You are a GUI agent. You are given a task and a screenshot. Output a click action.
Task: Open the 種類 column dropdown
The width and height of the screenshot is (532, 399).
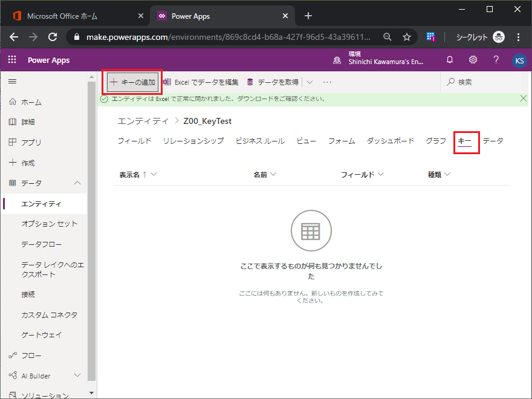tap(447, 174)
